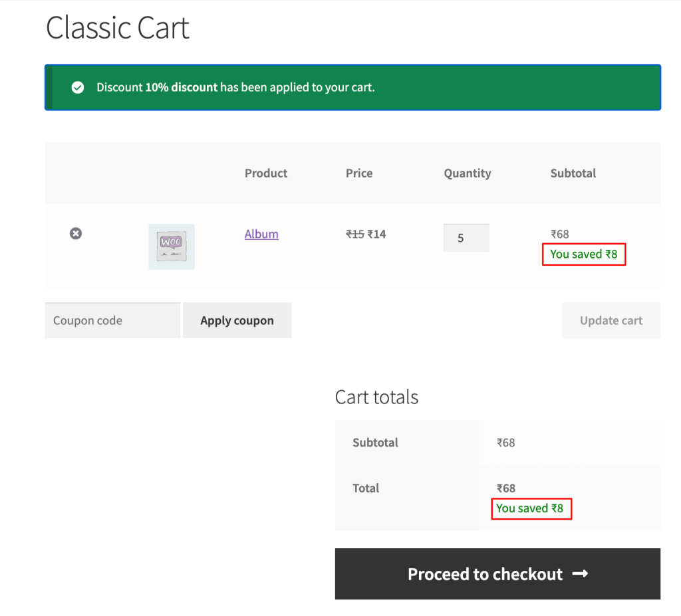Click inside the Coupon code field
This screenshot has height=616, width=681.
(x=112, y=320)
